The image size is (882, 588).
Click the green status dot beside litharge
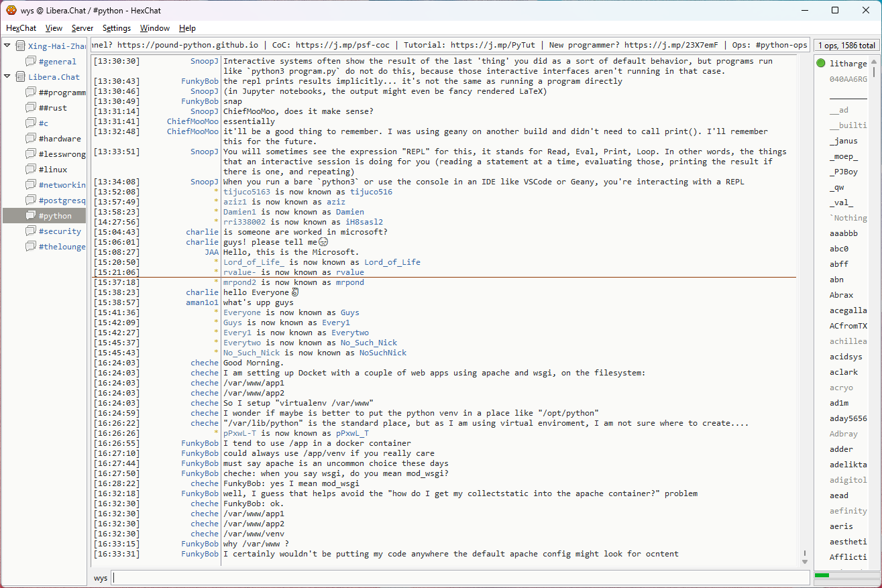820,64
